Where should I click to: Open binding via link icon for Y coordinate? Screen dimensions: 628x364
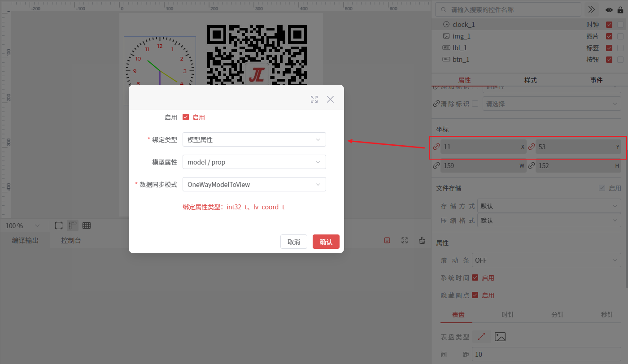point(532,147)
